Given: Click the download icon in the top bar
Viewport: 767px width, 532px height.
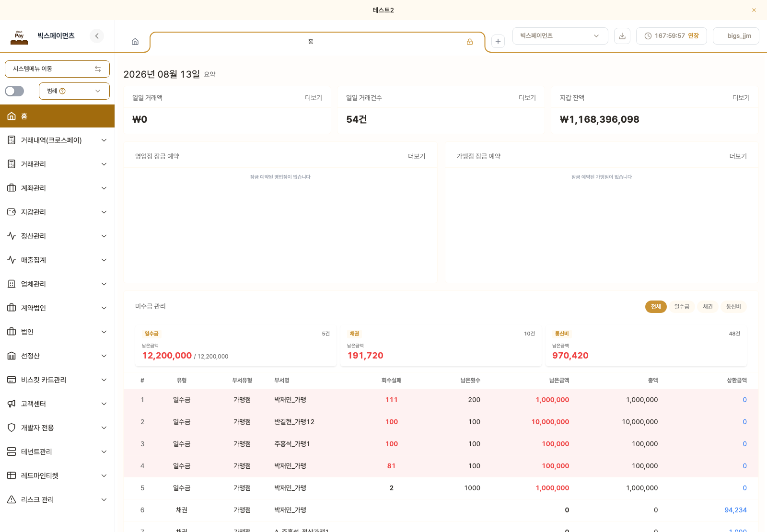Looking at the screenshot, I should [x=622, y=36].
